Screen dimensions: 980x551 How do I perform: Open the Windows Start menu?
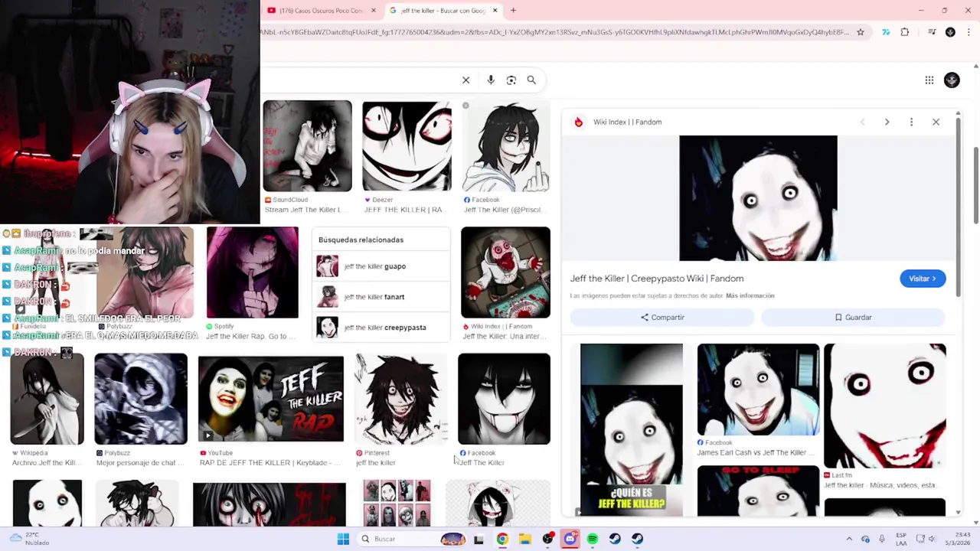343,539
